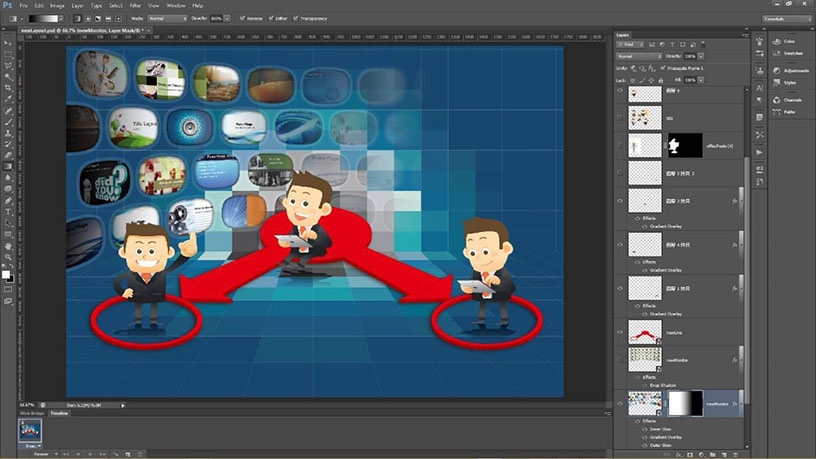
Task: Select the Gradient tool in the toolbar
Action: (7, 164)
